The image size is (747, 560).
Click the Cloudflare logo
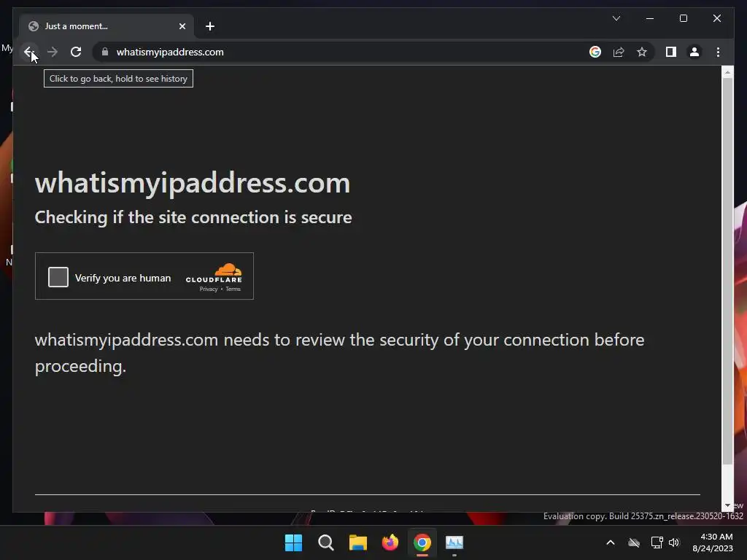[214, 273]
